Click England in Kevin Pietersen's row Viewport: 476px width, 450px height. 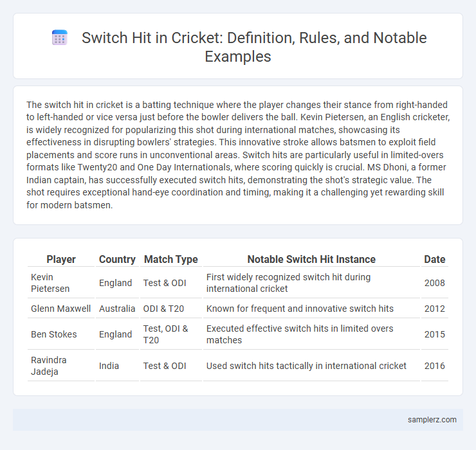[117, 283]
